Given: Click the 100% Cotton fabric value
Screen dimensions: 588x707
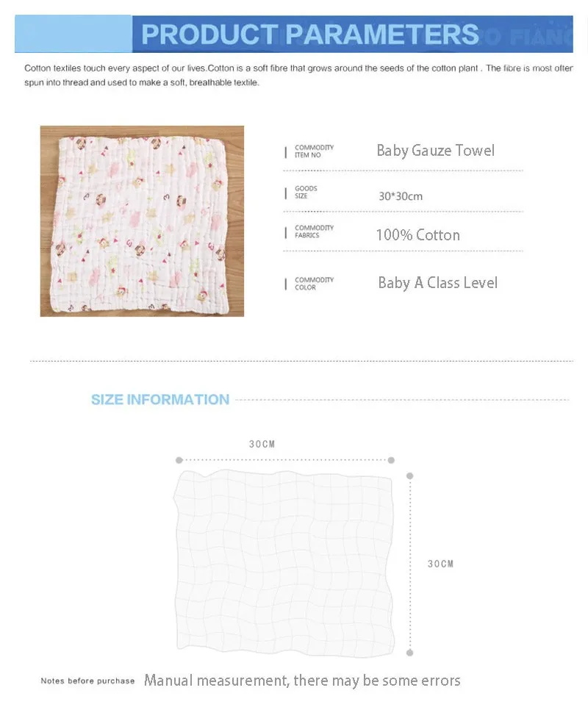Looking at the screenshot, I should point(418,235).
